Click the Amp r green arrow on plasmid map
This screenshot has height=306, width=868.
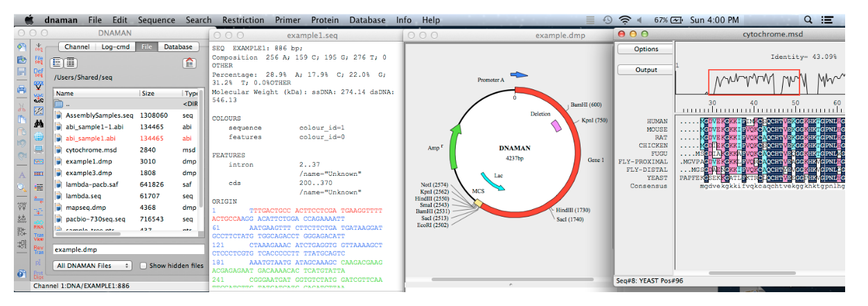454,146
